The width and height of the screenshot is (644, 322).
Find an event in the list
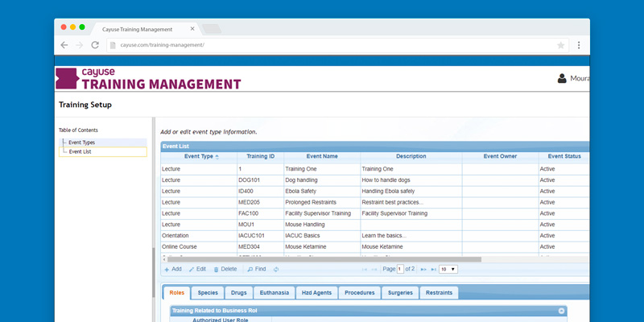click(x=257, y=270)
